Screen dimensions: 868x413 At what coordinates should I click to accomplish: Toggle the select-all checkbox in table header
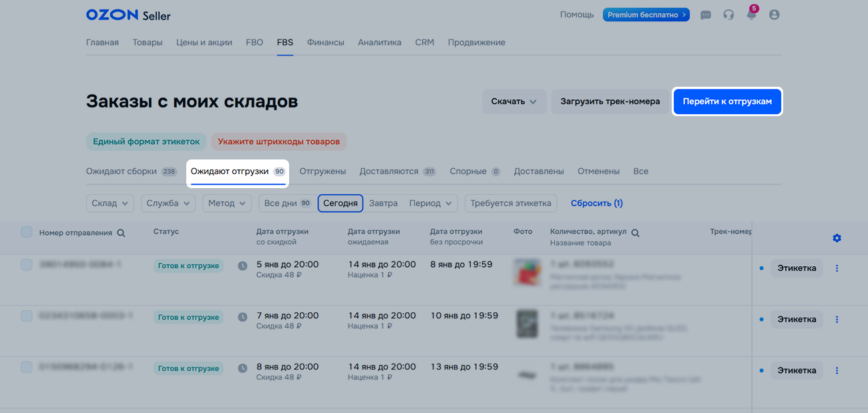(27, 232)
